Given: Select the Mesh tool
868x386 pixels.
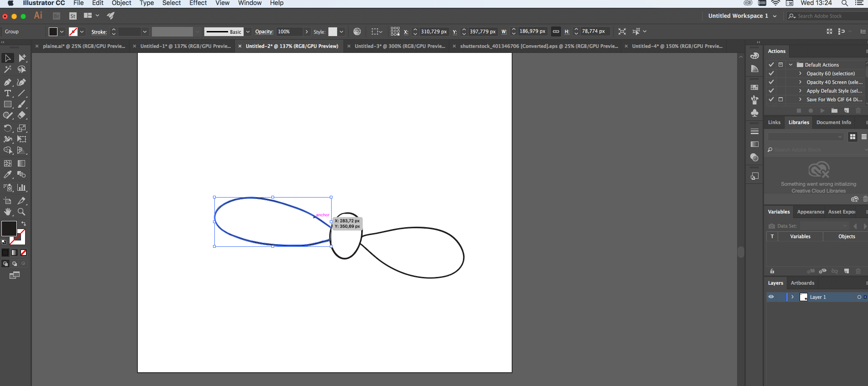Looking at the screenshot, I should 8,163.
